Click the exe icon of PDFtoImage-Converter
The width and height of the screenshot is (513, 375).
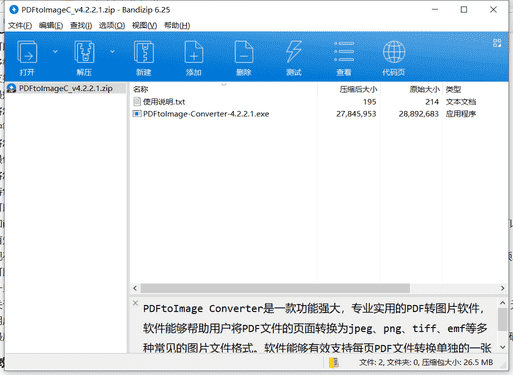(x=137, y=114)
